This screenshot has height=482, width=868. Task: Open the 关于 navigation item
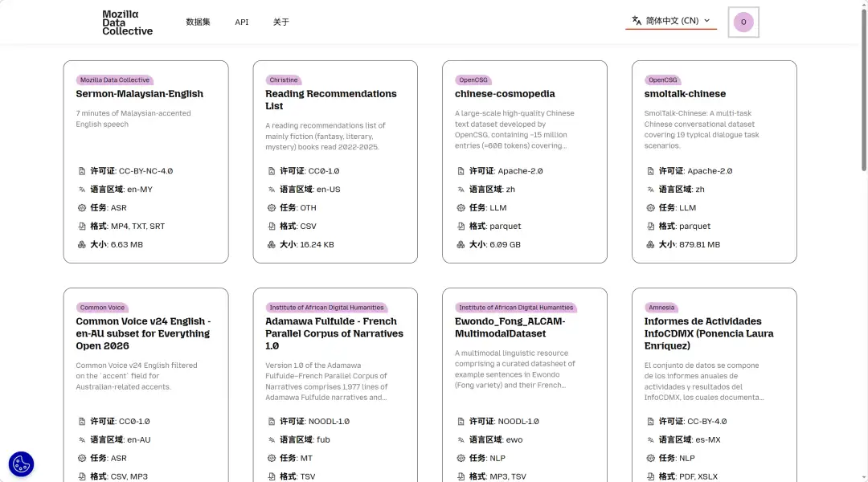coord(280,22)
